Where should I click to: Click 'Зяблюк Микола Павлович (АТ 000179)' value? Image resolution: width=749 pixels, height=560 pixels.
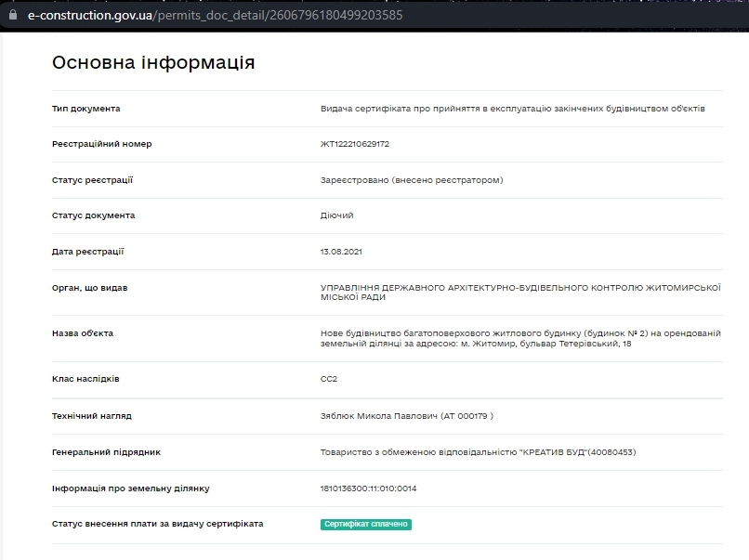[x=407, y=416]
